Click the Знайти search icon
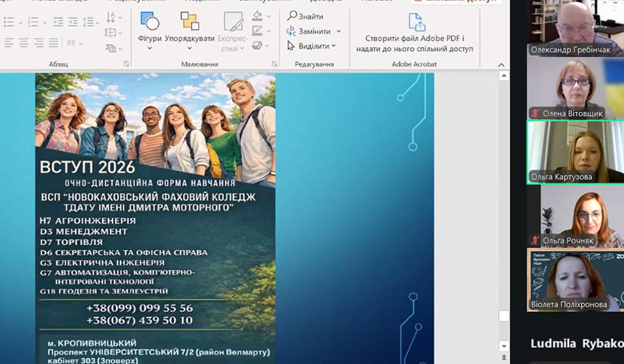Viewport: 624px width, 364px height. point(292,16)
